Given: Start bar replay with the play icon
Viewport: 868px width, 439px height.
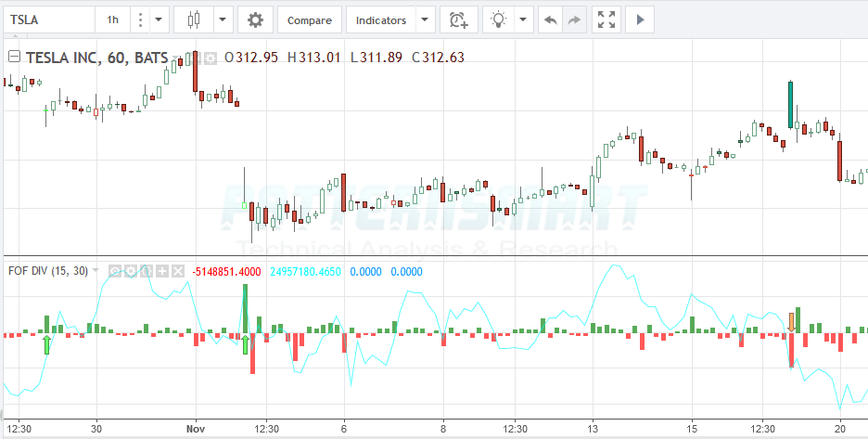Looking at the screenshot, I should click(640, 20).
